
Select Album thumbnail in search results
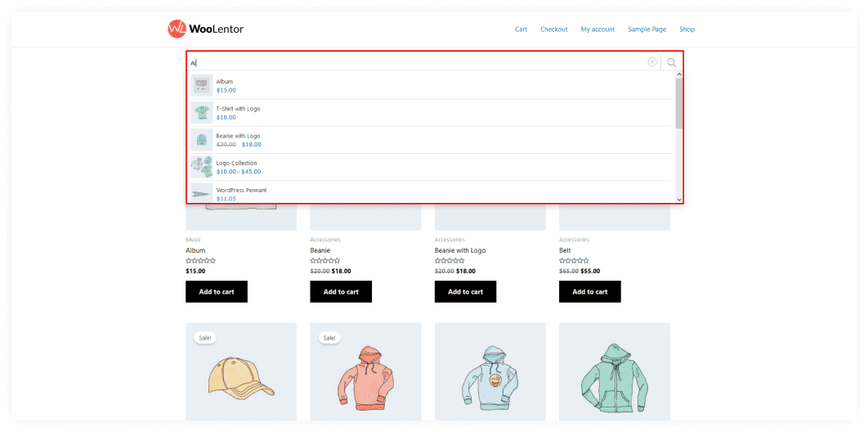pyautogui.click(x=202, y=85)
